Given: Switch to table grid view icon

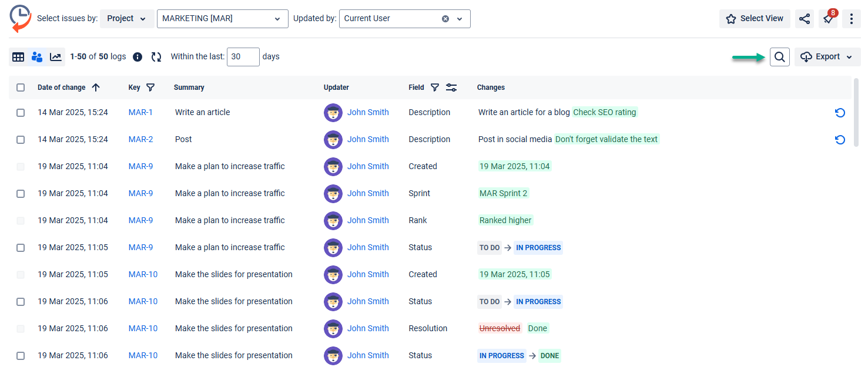Looking at the screenshot, I should coord(18,57).
